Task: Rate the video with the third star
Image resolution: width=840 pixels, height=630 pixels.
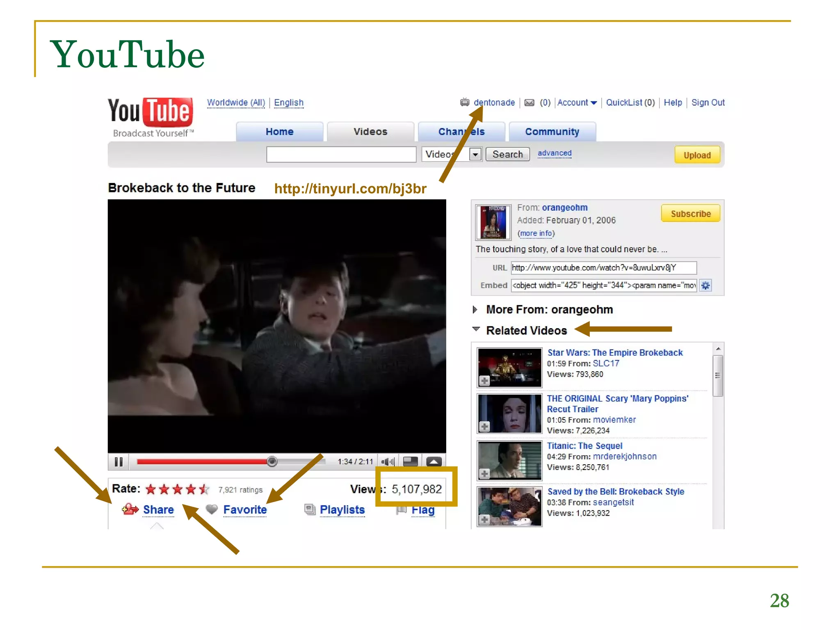Action: (178, 489)
